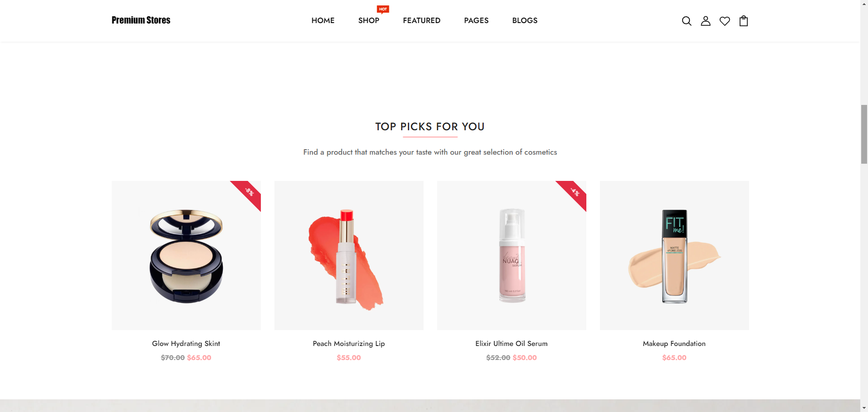
Task: Click the Fit Me foundation bottle image
Action: 675,256
